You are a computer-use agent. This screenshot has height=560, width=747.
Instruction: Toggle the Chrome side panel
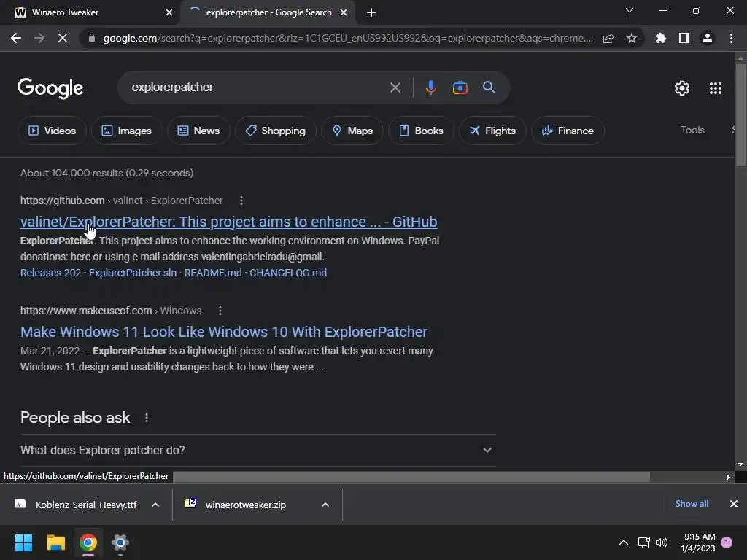(684, 38)
